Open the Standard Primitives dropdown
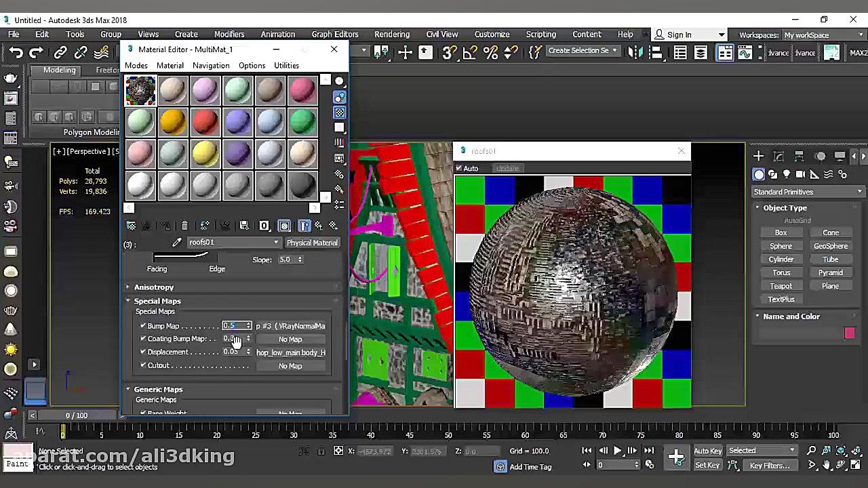The height and width of the screenshot is (488, 868). [x=807, y=192]
